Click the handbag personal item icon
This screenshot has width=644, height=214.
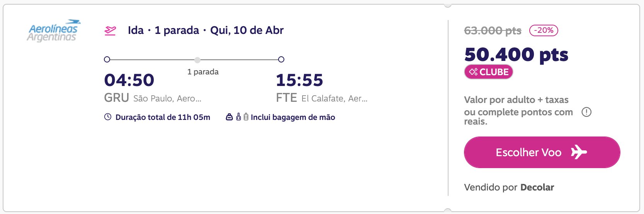point(229,117)
